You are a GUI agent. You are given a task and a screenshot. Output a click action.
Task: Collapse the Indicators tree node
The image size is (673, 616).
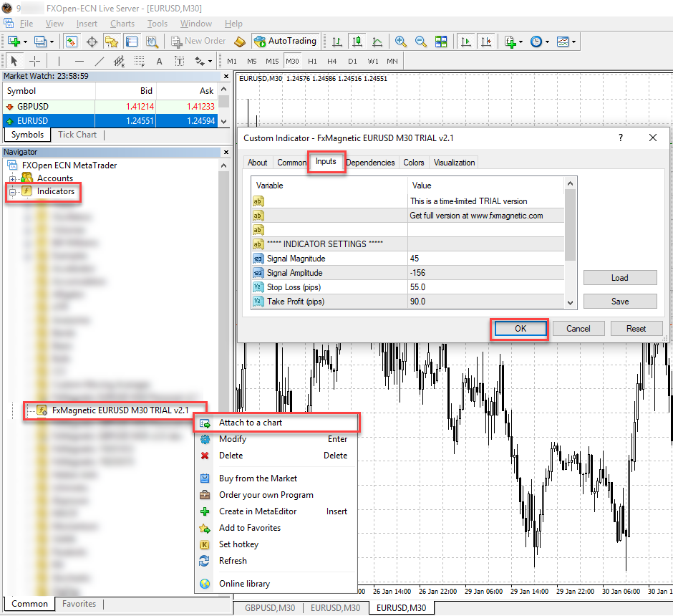12,192
